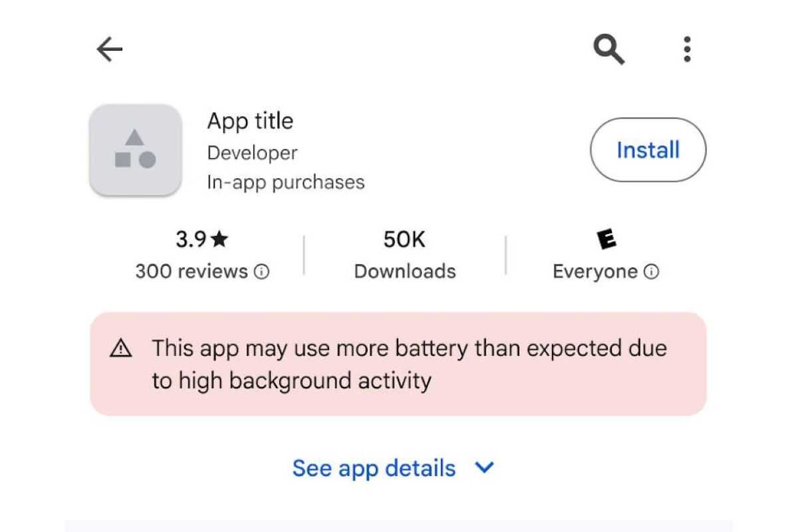This screenshot has height=532, width=798.
Task: Click the warning triangle in the battery alert
Action: tap(120, 346)
